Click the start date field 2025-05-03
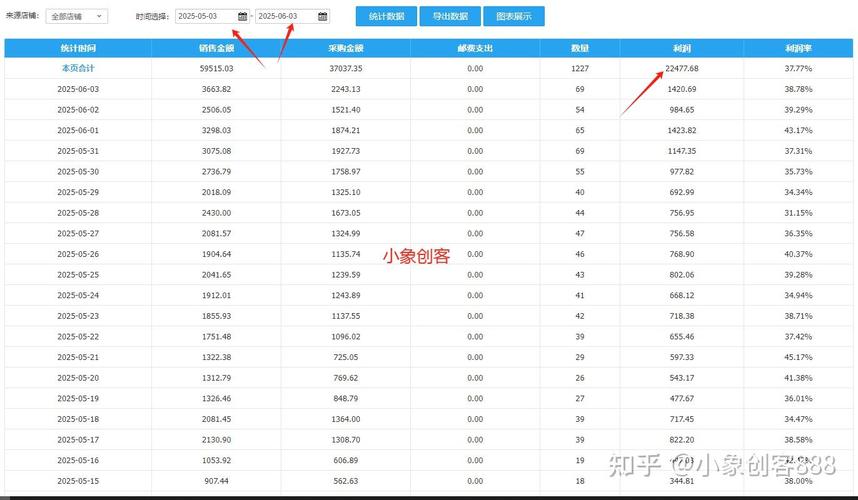Viewport: 858px width, 500px height. [x=212, y=16]
